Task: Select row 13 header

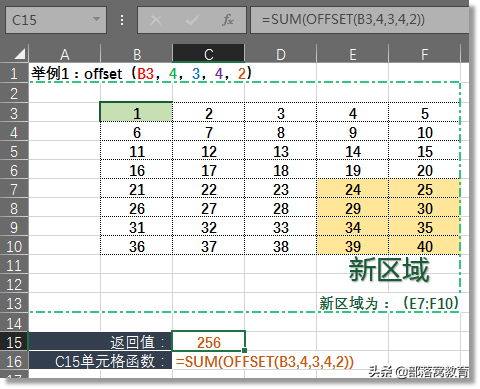Action: (14, 303)
